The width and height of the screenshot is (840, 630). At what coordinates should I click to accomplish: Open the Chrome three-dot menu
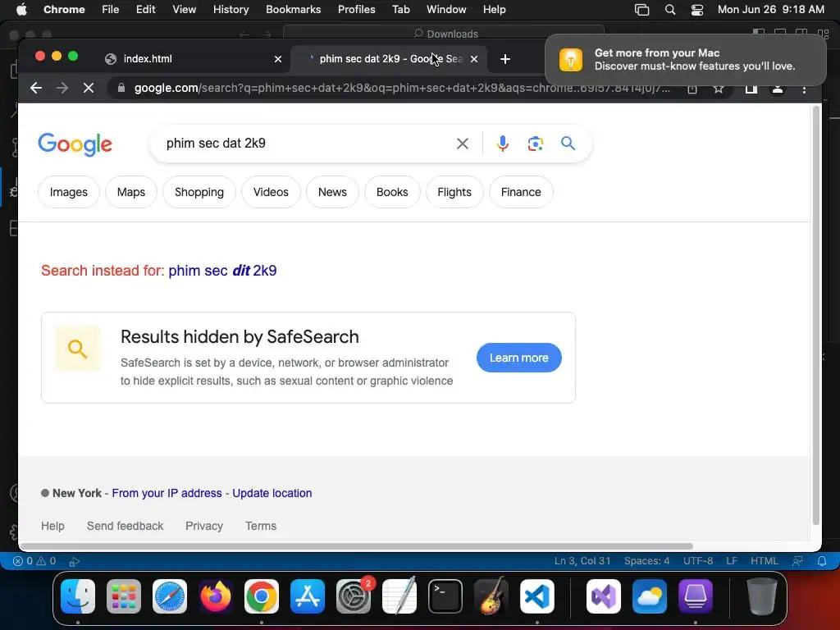(804, 89)
